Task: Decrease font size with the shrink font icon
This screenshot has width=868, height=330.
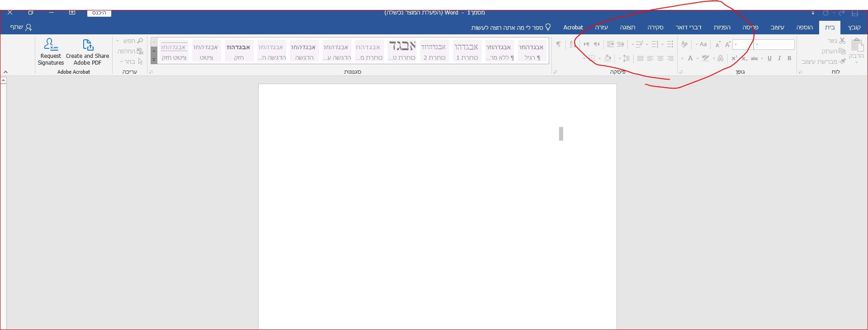Action: [x=717, y=44]
